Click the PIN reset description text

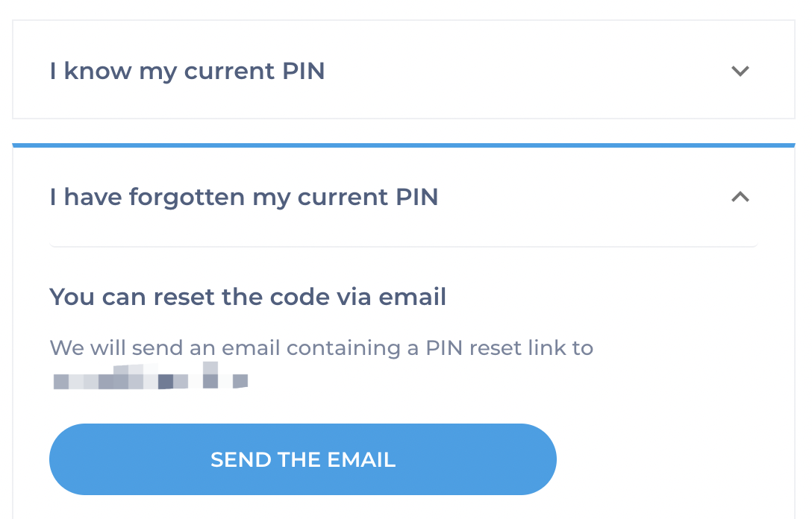[x=321, y=347]
